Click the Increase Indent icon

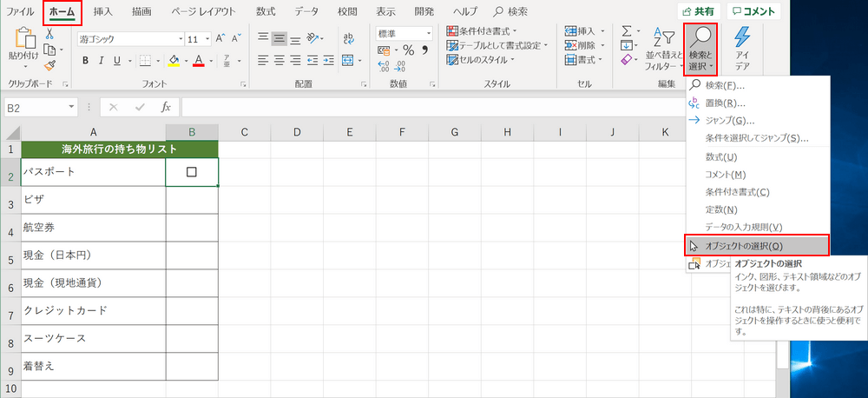pyautogui.click(x=329, y=60)
